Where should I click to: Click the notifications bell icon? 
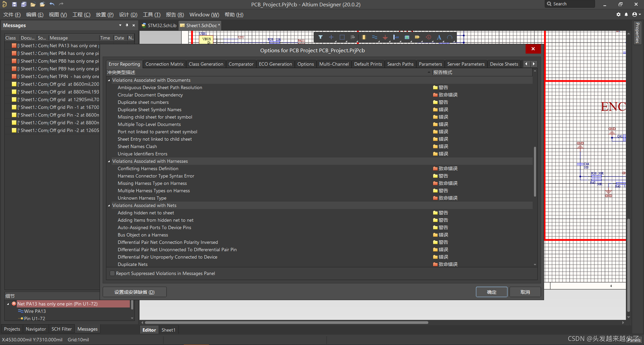point(626,14)
